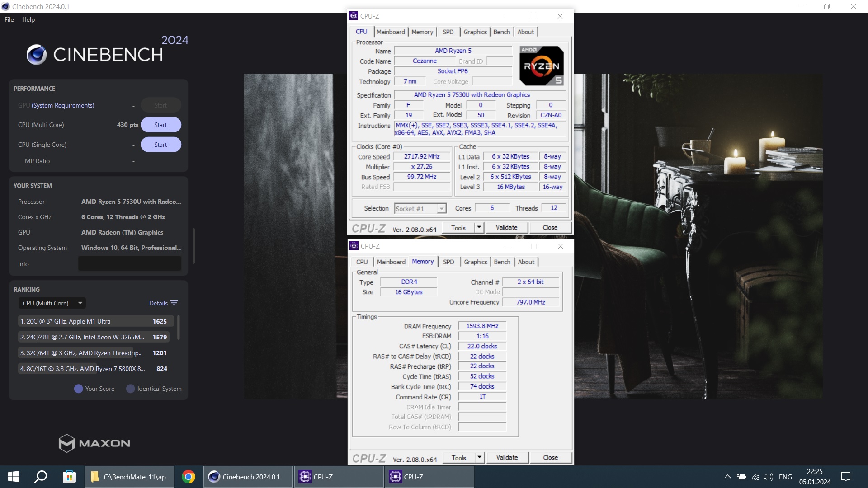Image resolution: width=868 pixels, height=488 pixels.
Task: Switch ENG input language indicator
Action: click(785, 477)
